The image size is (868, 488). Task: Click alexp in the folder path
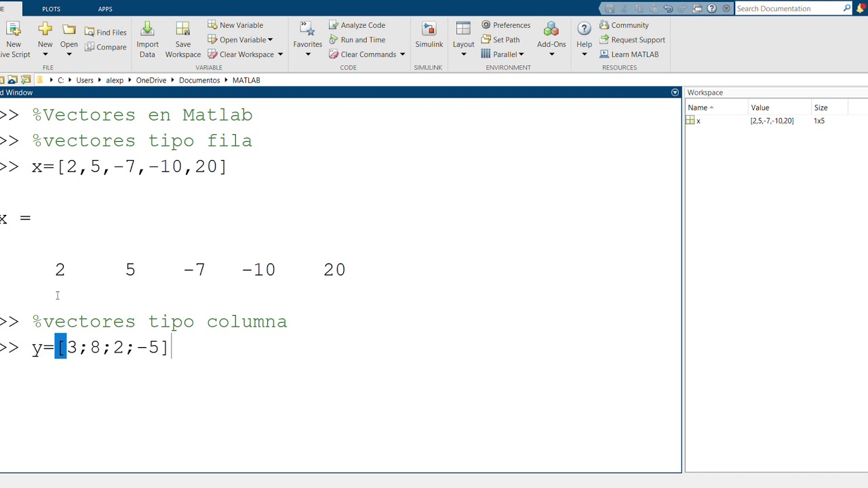pos(115,80)
